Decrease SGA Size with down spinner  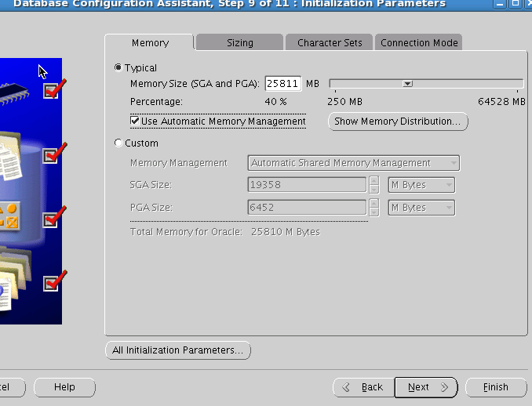[x=374, y=189]
